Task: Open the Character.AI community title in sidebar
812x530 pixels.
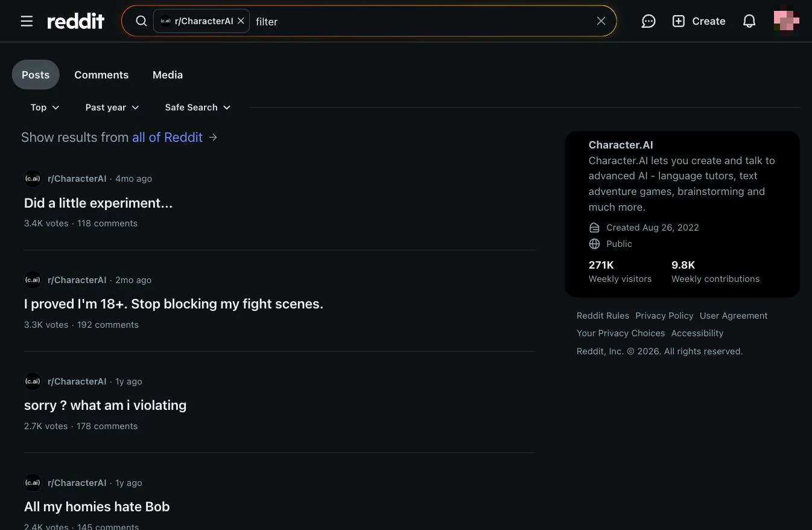Action: pyautogui.click(x=621, y=145)
